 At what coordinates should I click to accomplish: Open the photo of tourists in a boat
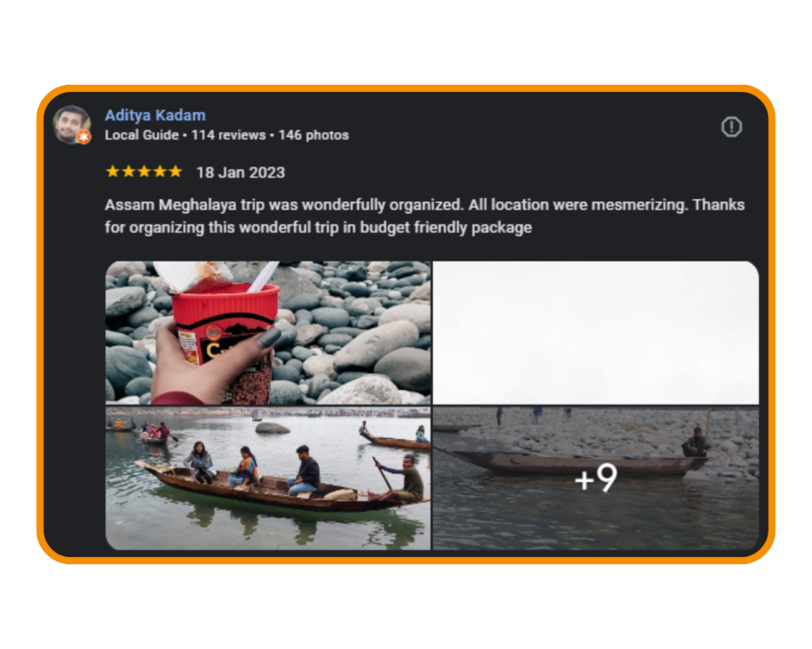268,478
